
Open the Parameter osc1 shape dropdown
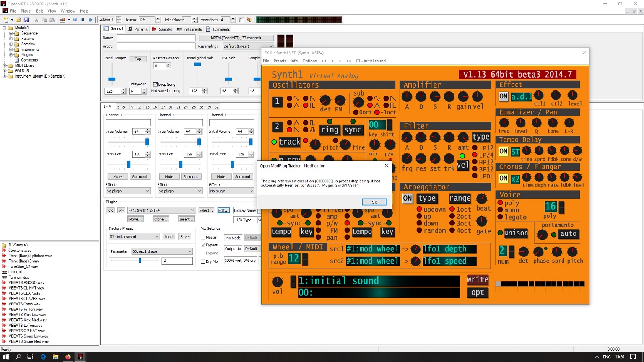click(x=162, y=251)
